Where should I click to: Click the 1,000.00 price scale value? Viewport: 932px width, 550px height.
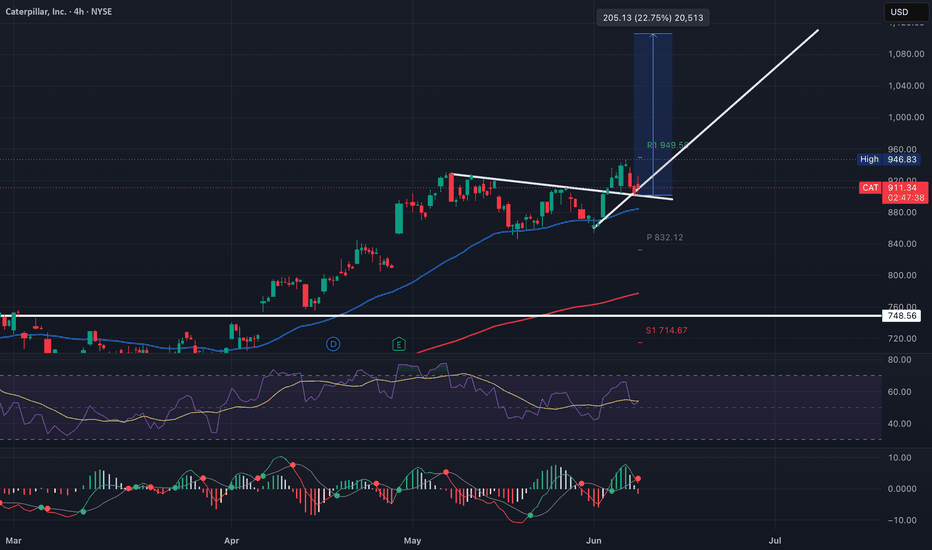pos(906,117)
